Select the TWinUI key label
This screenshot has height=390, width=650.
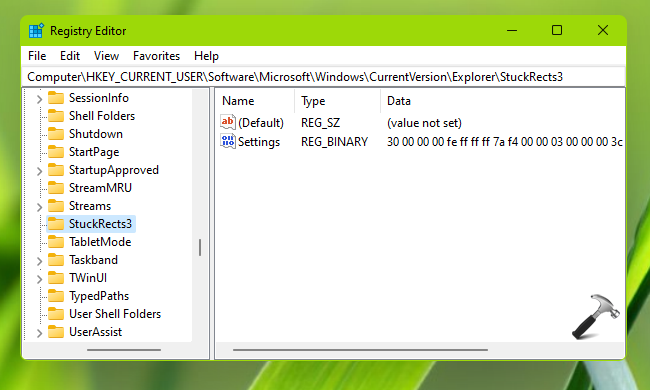pyautogui.click(x=88, y=278)
